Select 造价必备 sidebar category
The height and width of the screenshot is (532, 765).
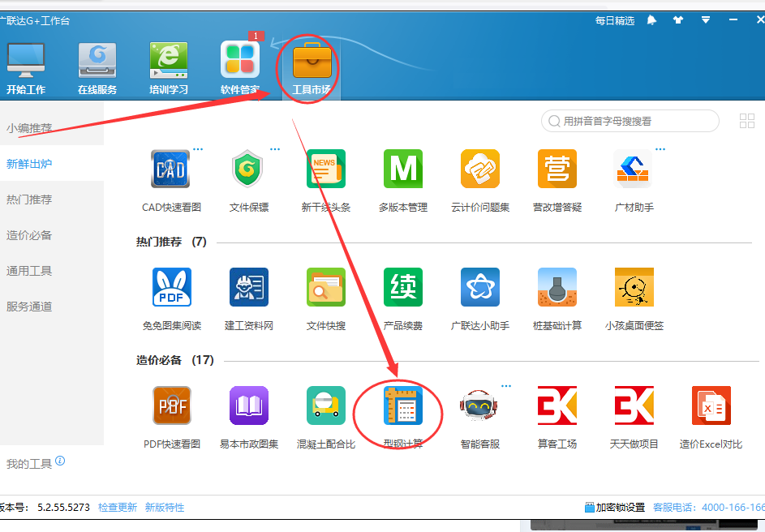tap(28, 235)
